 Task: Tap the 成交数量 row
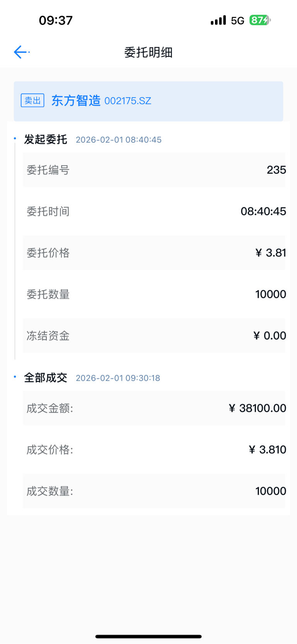click(154, 491)
